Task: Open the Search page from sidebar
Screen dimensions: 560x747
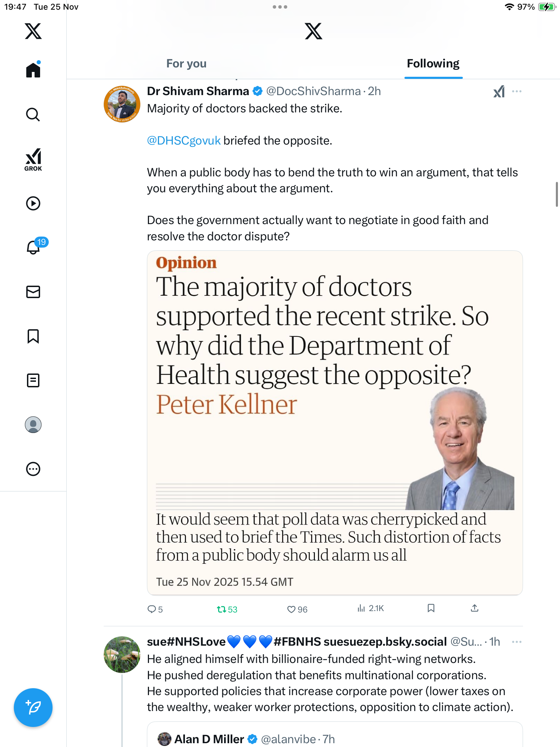Action: [x=33, y=114]
